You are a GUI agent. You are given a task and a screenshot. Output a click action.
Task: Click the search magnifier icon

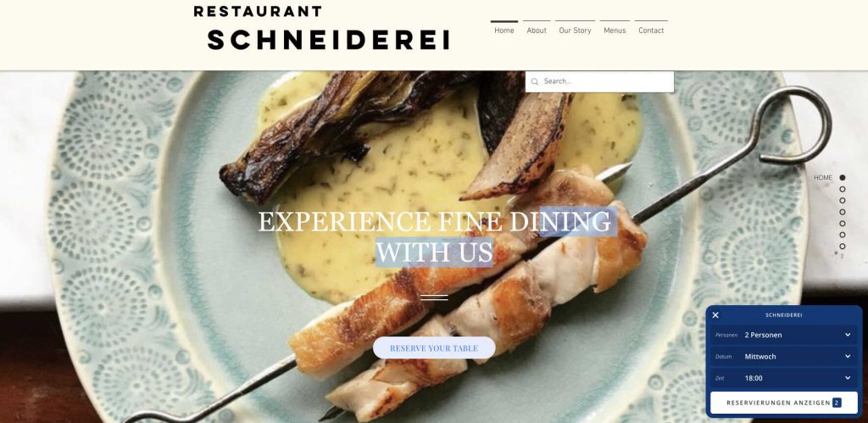click(x=534, y=81)
